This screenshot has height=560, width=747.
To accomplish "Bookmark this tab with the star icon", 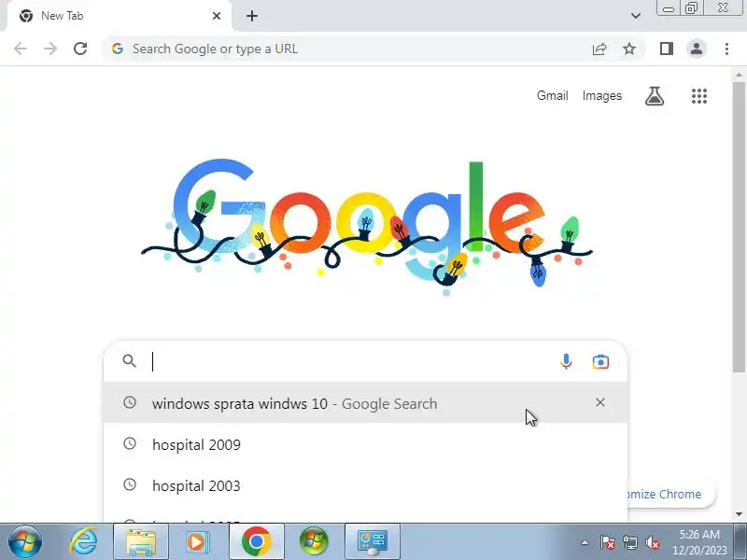I will coord(629,49).
